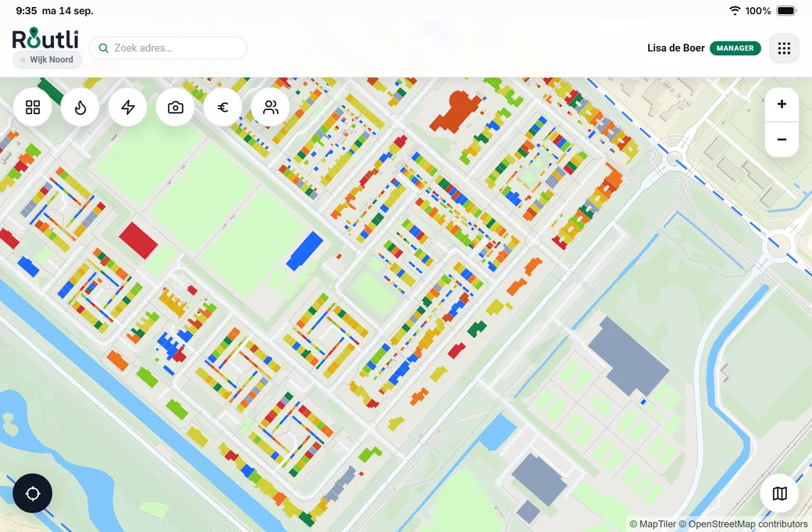Open the MapTiler attribution link

653,524
